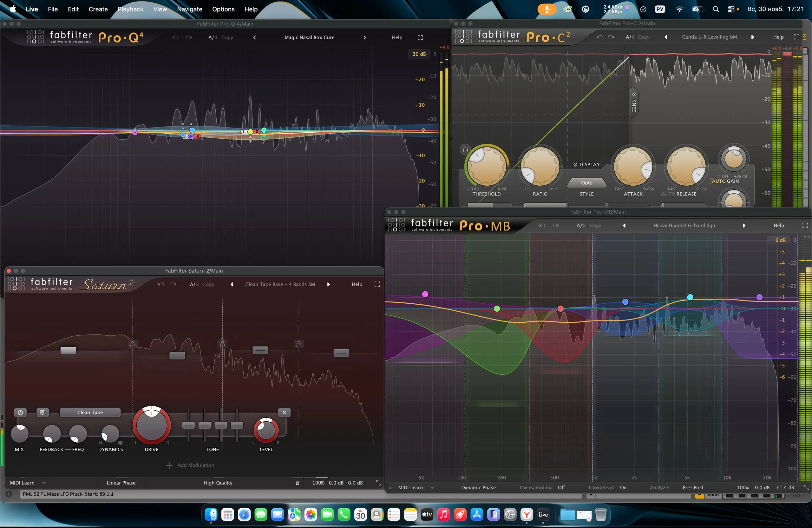Load next preset in Saturn 2

(x=328, y=284)
